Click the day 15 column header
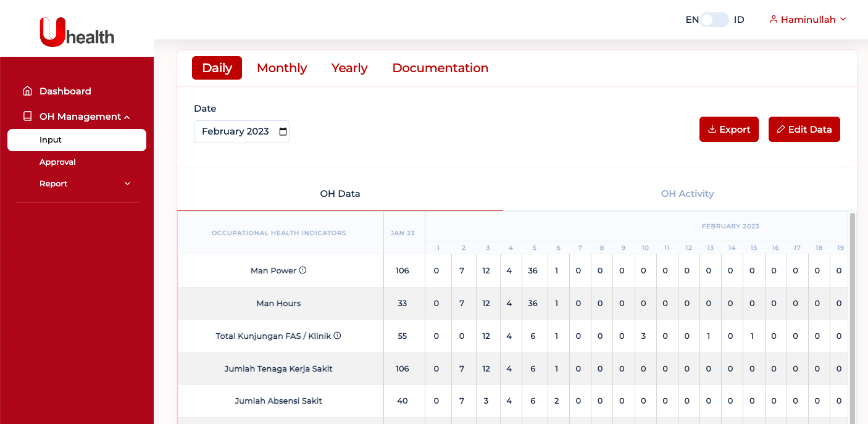868x424 pixels. point(754,247)
